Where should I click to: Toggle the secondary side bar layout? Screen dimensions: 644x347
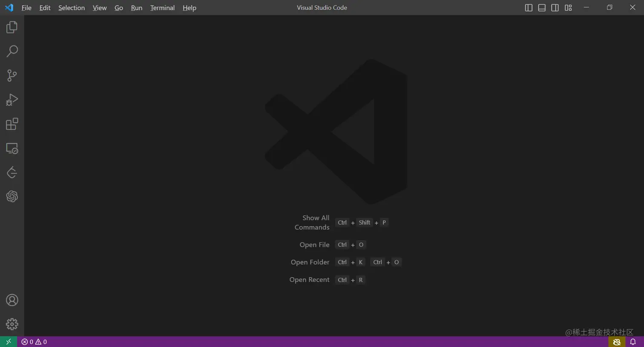point(555,8)
